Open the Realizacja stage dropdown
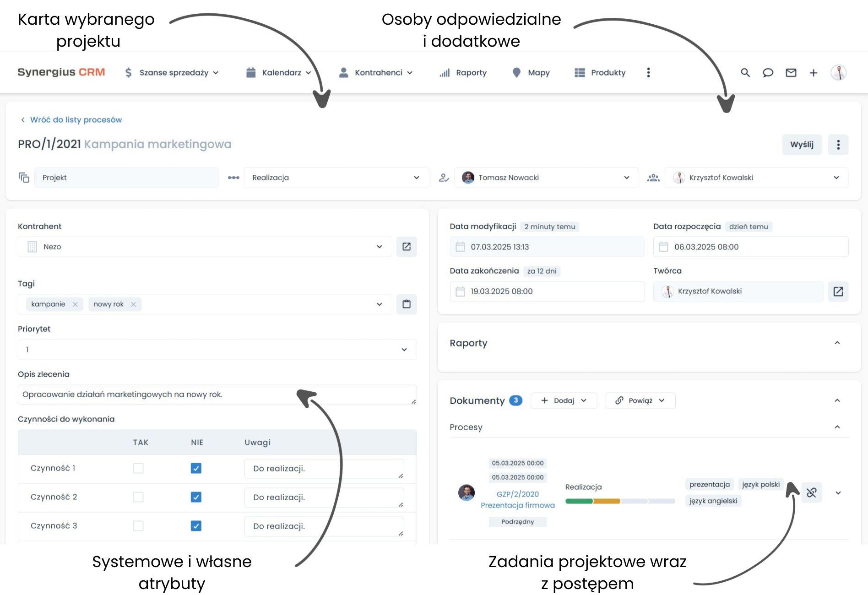 416,178
